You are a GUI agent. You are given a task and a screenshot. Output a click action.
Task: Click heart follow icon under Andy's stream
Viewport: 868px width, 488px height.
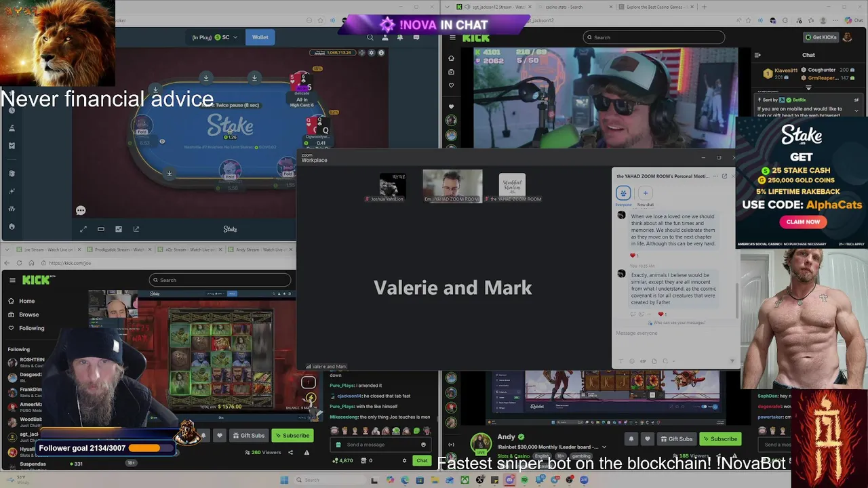coord(647,439)
